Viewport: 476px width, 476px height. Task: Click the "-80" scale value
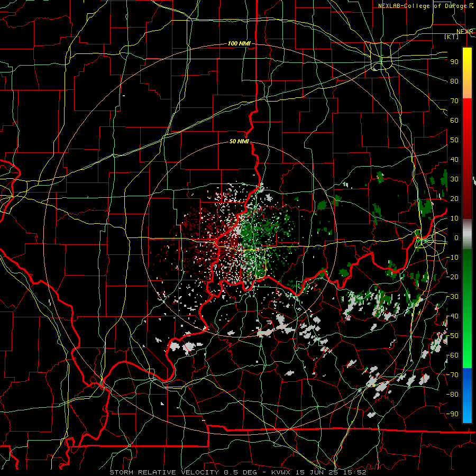pyautogui.click(x=452, y=395)
